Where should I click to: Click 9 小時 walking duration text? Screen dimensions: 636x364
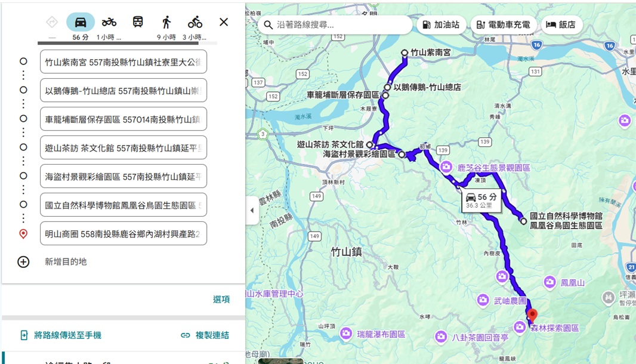pos(166,38)
